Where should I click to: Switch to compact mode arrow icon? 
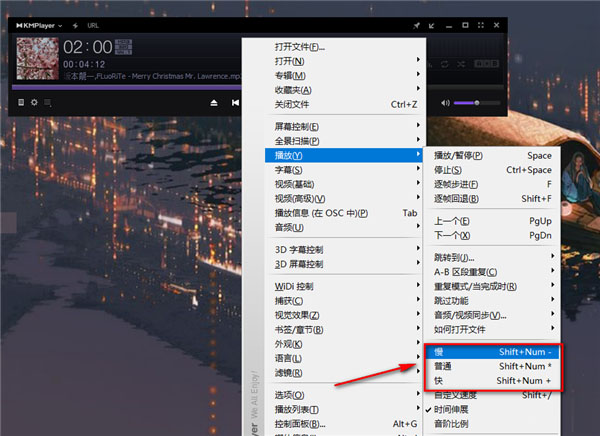tap(432, 26)
